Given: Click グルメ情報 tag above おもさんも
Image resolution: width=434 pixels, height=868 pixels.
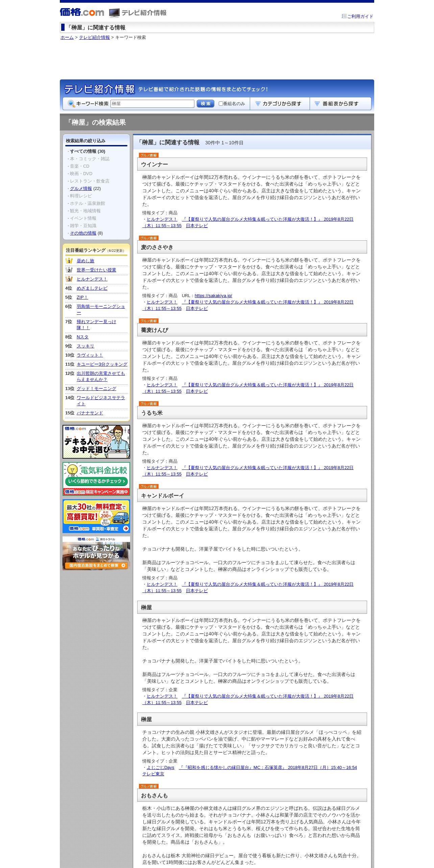Looking at the screenshot, I should (x=149, y=786).
